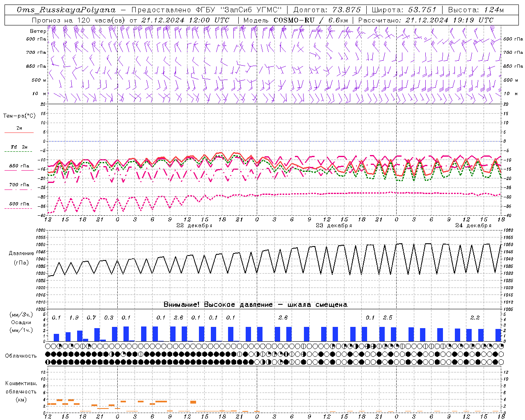The width and height of the screenshot is (525, 420).
Task: Click the station title Oms_RusskayaPolyana
Action: pos(66,10)
